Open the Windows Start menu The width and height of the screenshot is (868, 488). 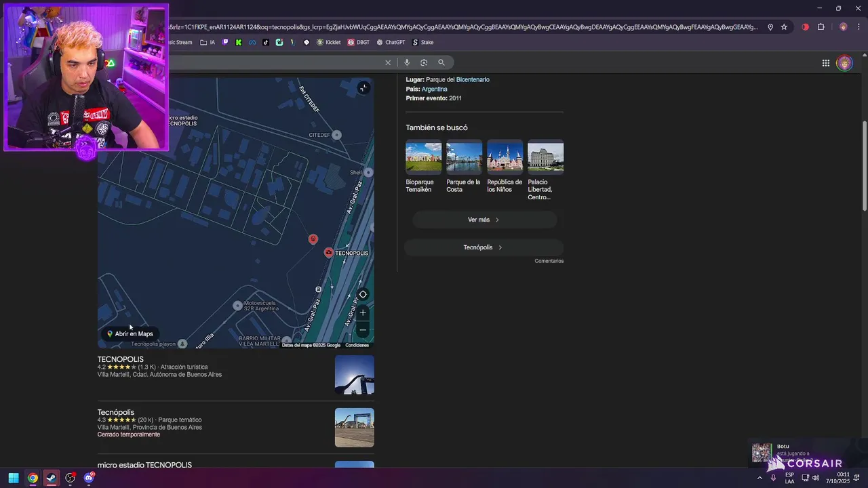[x=13, y=478]
